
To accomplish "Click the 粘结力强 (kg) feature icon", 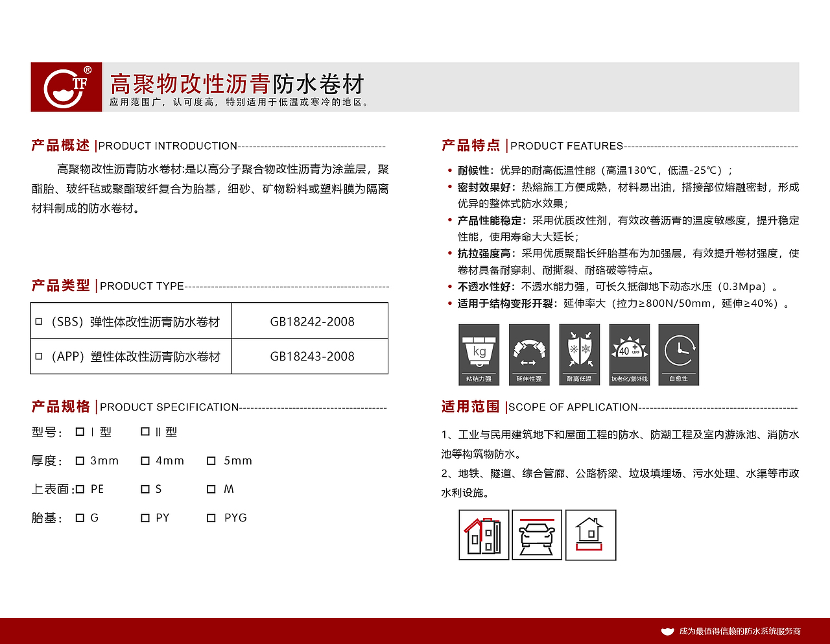I will tap(480, 354).
